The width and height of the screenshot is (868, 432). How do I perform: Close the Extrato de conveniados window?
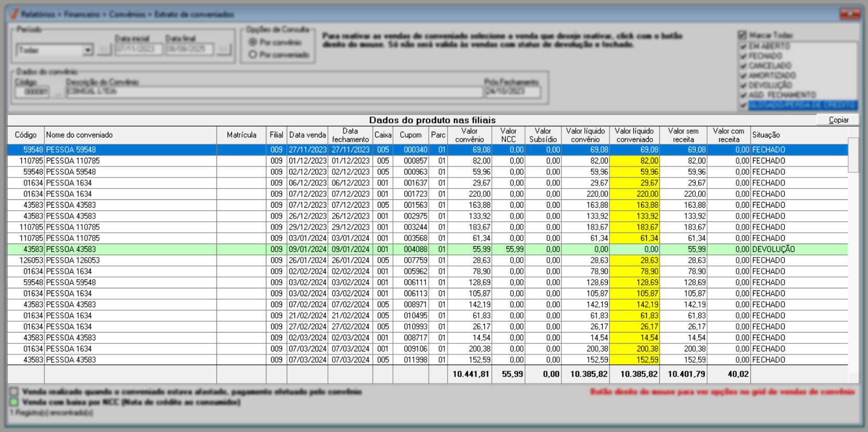point(850,14)
